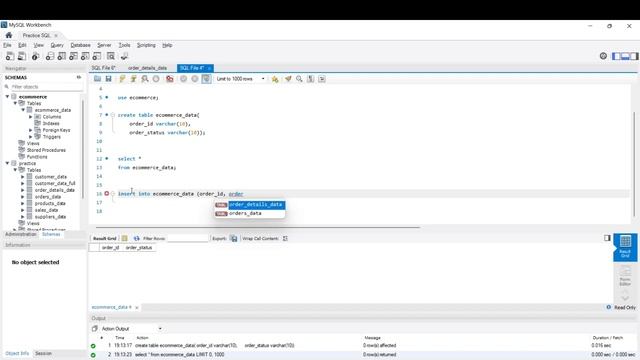
Task: Click the home icon tab
Action: (9, 35)
